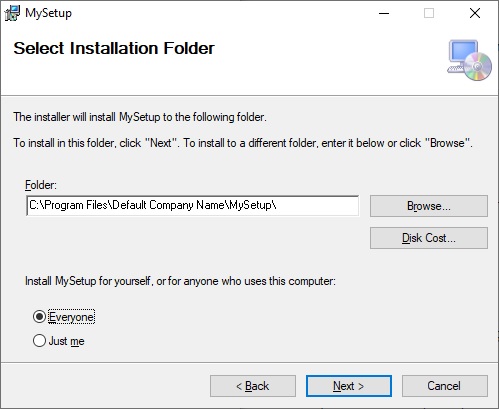Click the 'Select Installation Folder' heading
The height and width of the screenshot is (409, 499).
[x=114, y=48]
